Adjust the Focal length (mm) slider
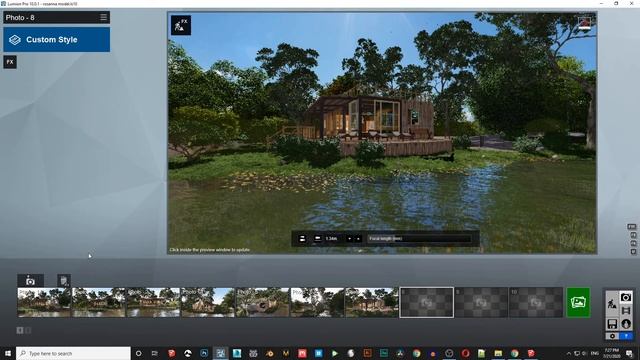The image size is (640, 360). (420, 239)
